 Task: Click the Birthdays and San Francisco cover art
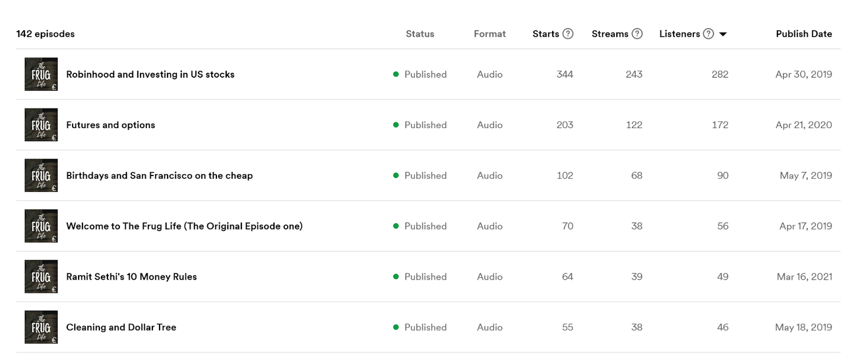(x=41, y=175)
